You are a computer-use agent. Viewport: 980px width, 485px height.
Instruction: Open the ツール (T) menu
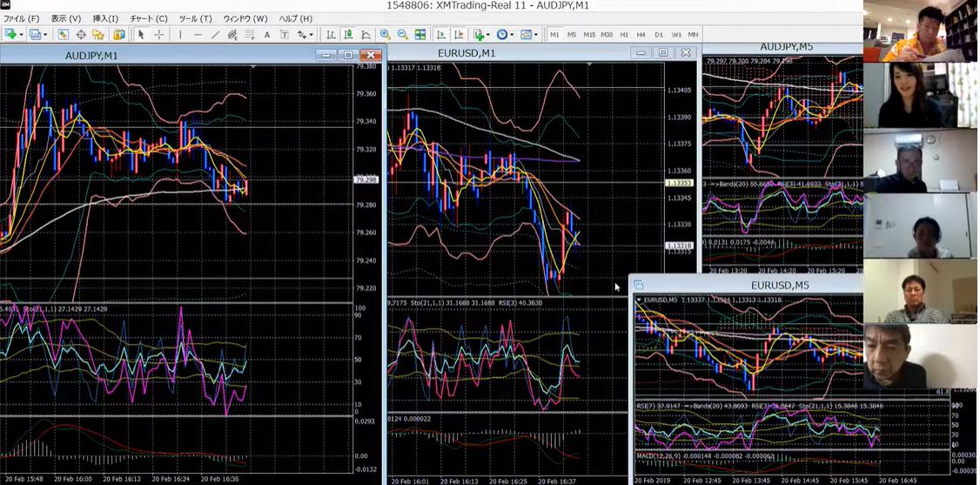[195, 19]
